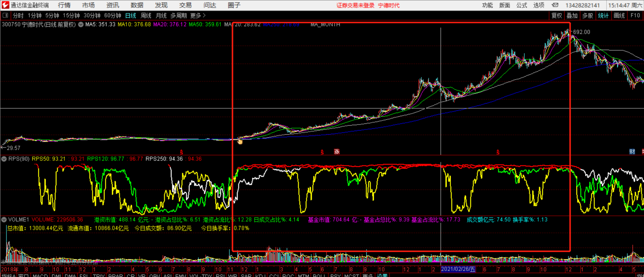Toggle 复权 price adjustment
This screenshot has height=277, width=644.
pyautogui.click(x=556, y=15)
